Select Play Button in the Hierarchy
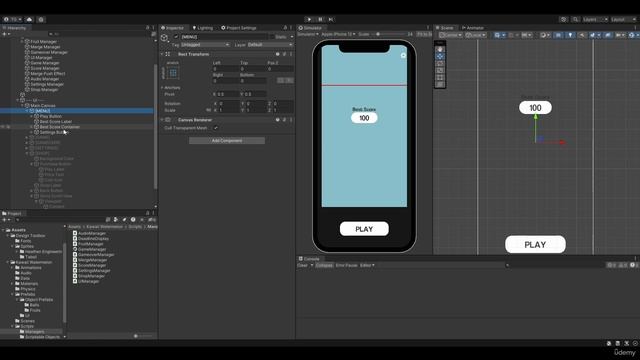Viewport: 640px width, 360px height. [x=51, y=116]
